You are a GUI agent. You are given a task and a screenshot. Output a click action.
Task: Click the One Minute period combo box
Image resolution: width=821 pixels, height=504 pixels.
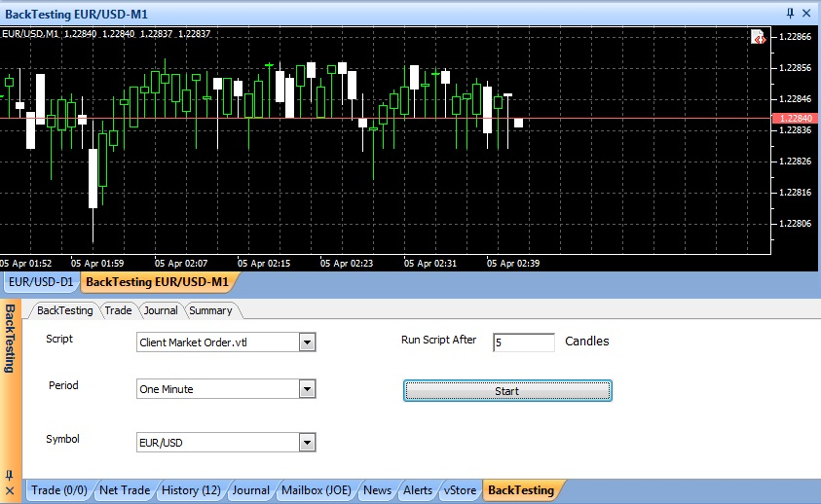[226, 389]
